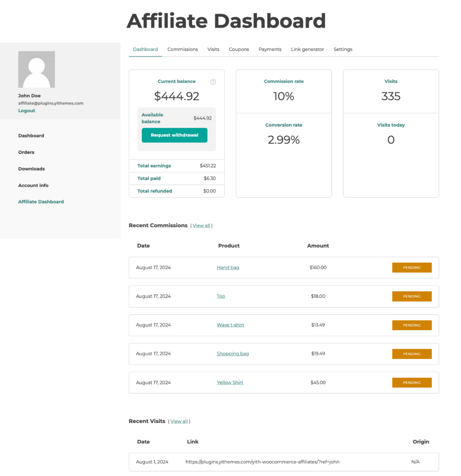
Task: Click Request withdrawal button
Action: pyautogui.click(x=174, y=135)
